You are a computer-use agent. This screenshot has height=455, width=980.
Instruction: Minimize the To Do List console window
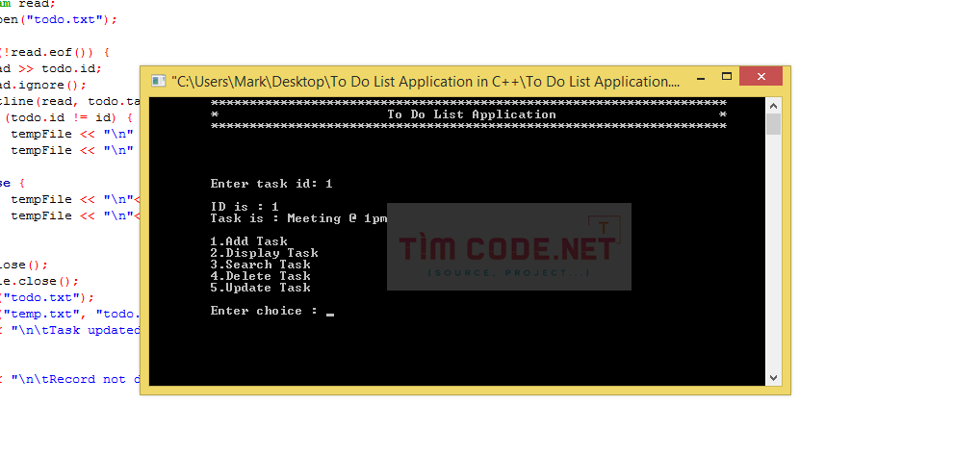pyautogui.click(x=703, y=77)
